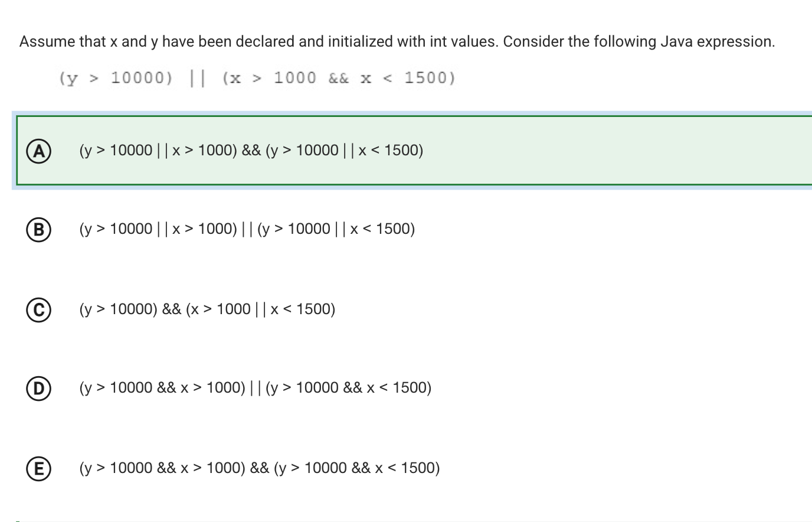Mark the circled C answer bubble
The width and height of the screenshot is (812, 522).
(x=38, y=309)
